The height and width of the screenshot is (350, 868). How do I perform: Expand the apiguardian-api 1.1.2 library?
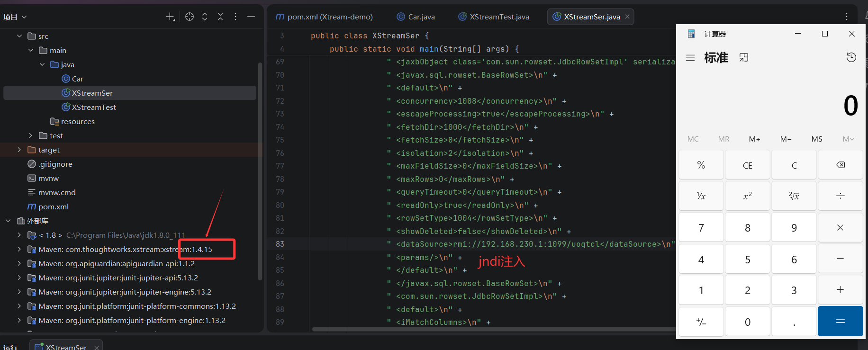[19, 263]
